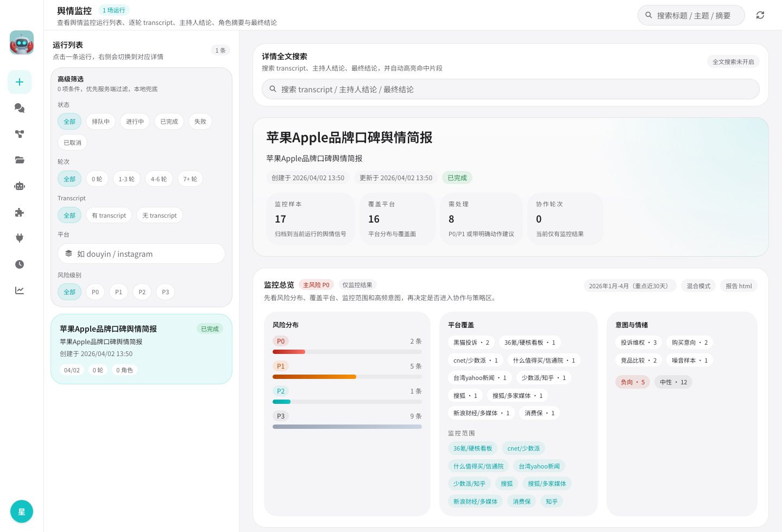The image size is (782, 532).
Task: Click the 覆盖平台 16 stat card
Action: coord(398,219)
